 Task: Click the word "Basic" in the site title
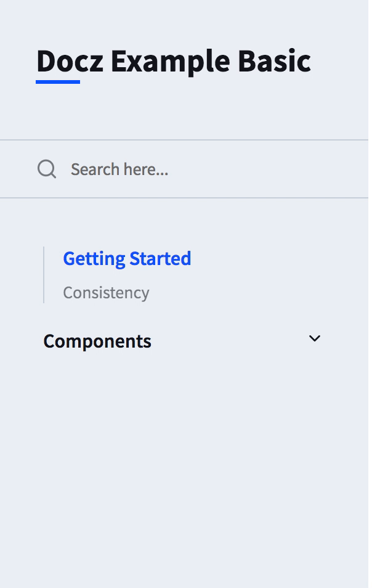tap(274, 61)
